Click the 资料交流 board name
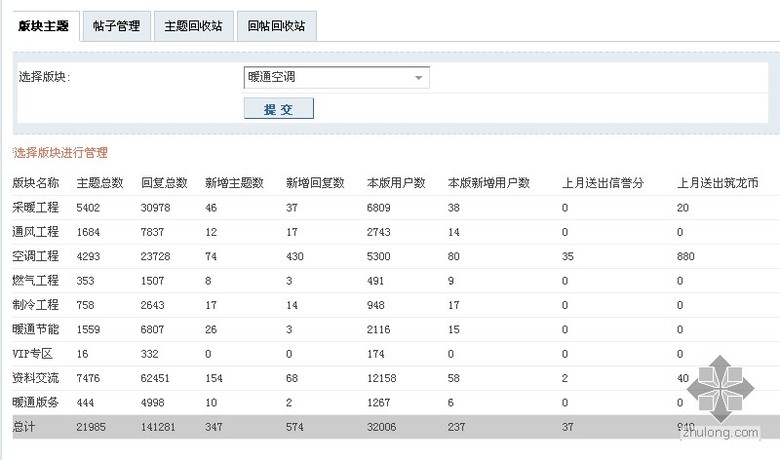780x460 pixels. click(x=36, y=378)
